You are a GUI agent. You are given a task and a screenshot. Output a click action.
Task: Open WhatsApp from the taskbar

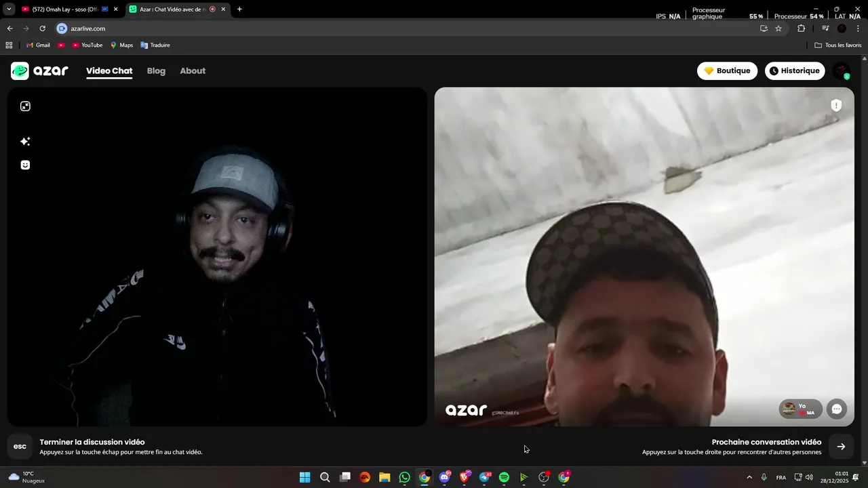404,477
